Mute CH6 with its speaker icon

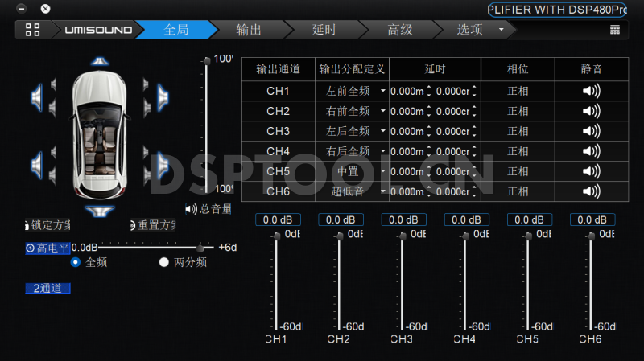click(592, 191)
